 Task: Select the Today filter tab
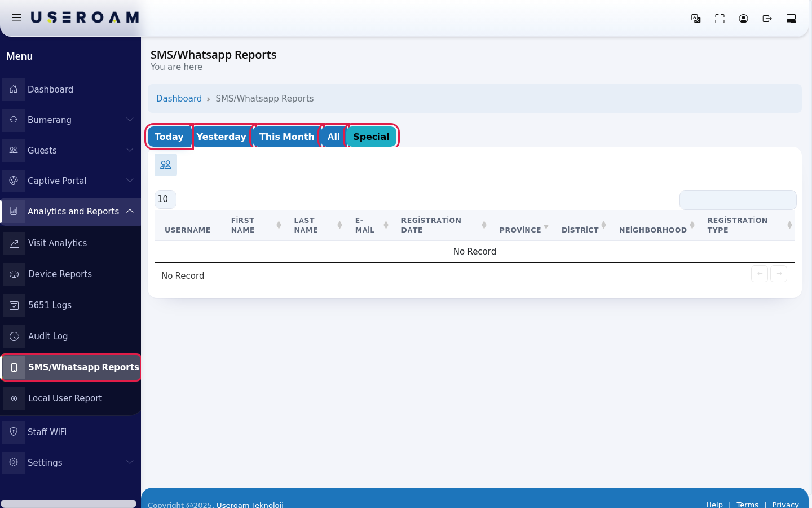point(169,137)
